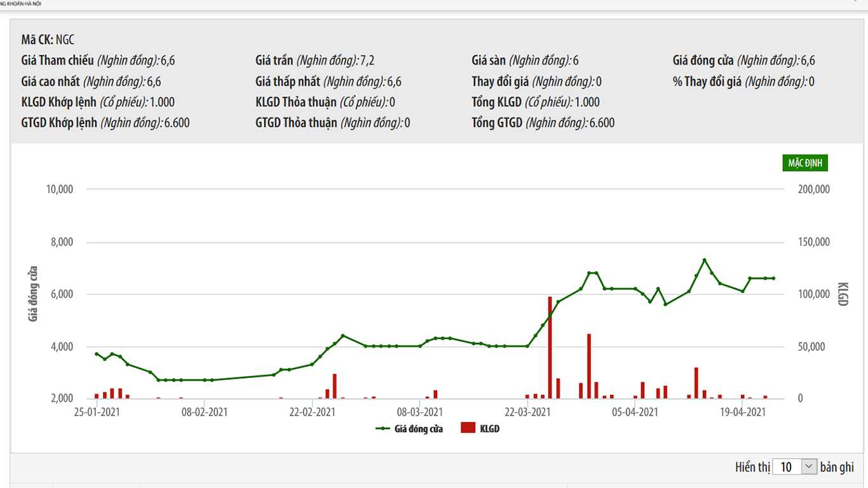This screenshot has width=868, height=488.
Task: Open the Hiển thị records dropdown
Action: 794,467
